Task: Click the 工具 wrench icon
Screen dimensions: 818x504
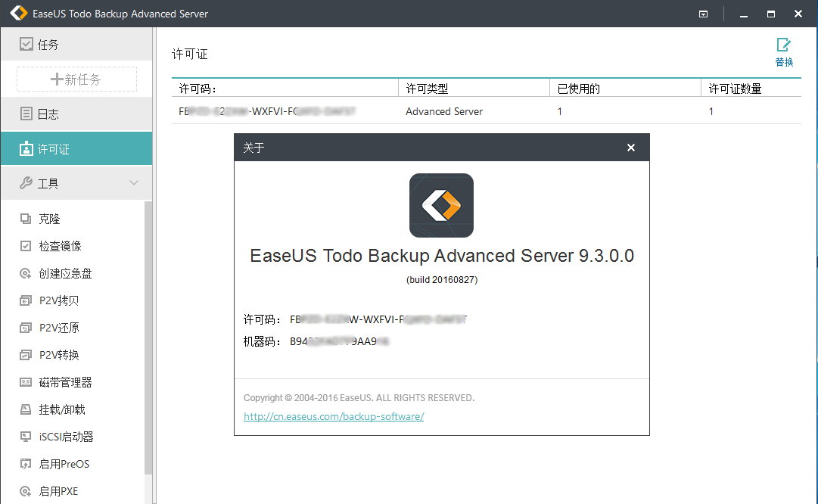Action: (x=26, y=183)
